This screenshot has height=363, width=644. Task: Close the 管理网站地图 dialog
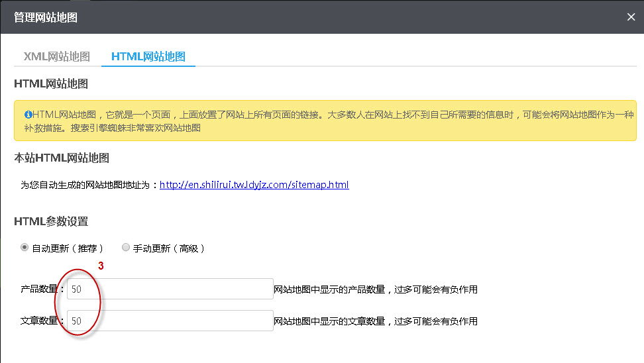coord(631,17)
